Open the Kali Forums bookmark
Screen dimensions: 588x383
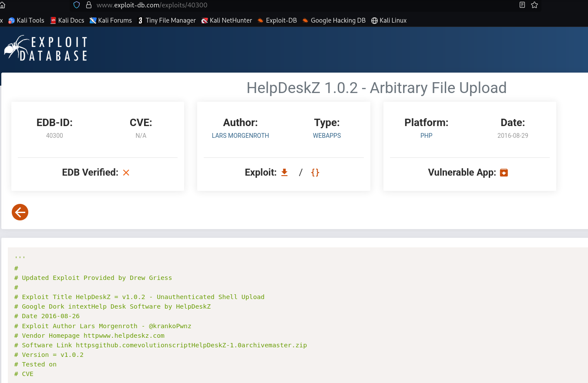coord(111,20)
